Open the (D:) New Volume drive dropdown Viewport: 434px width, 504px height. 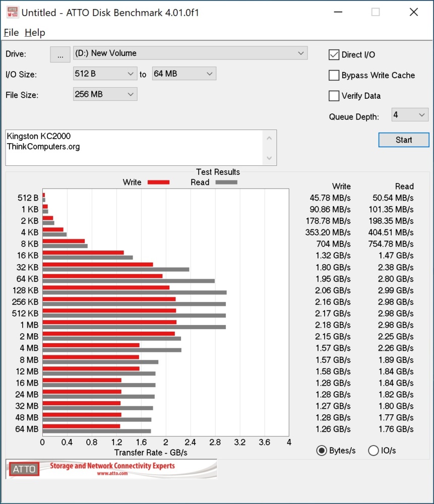pyautogui.click(x=191, y=53)
